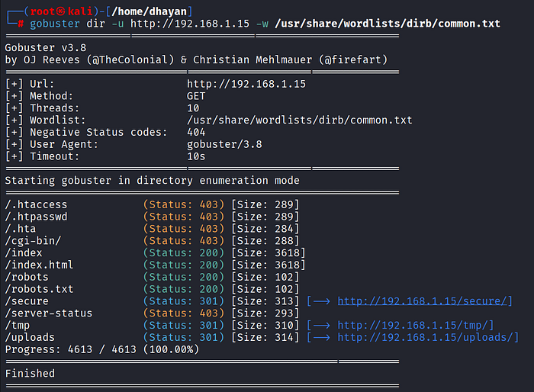Click the /server-status result path
Viewport: 534px width, 392px height.
49,313
